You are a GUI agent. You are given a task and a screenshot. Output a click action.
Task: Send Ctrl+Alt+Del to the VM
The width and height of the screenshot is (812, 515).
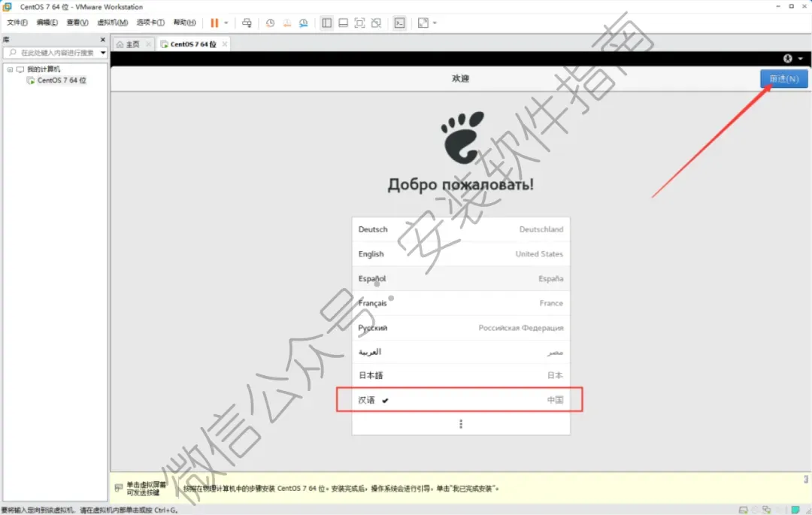click(247, 23)
